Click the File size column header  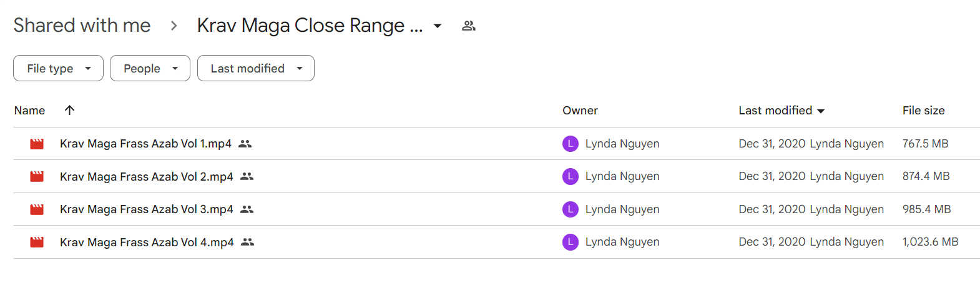pyautogui.click(x=923, y=111)
